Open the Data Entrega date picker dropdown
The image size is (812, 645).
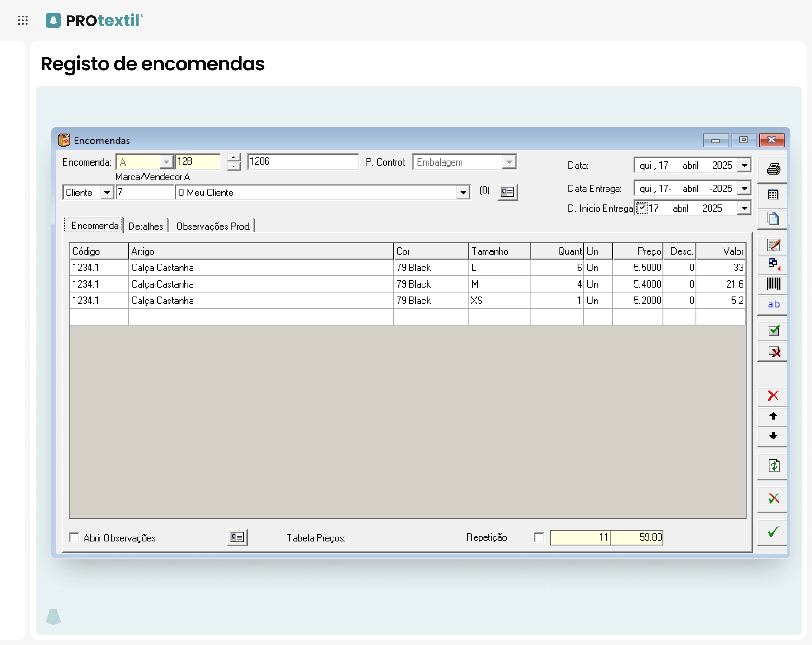pos(744,188)
